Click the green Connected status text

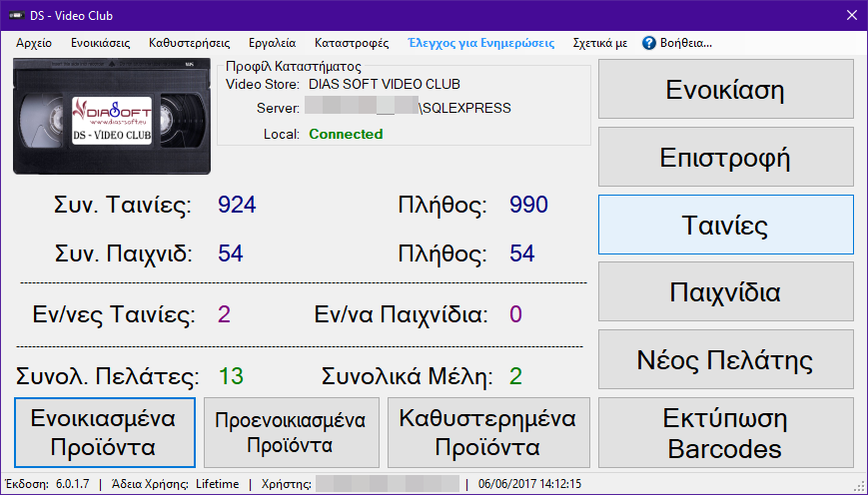point(346,135)
